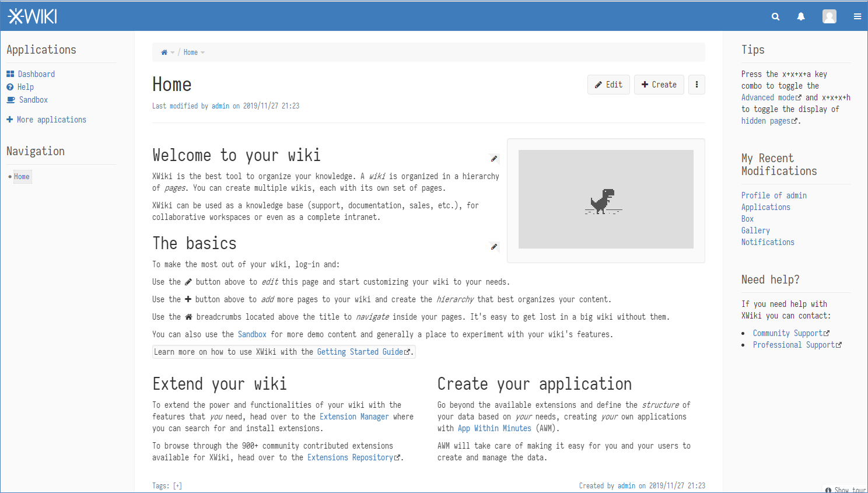This screenshot has height=493, width=868.
Task: Click 'The basics' heading
Action: [x=194, y=243]
